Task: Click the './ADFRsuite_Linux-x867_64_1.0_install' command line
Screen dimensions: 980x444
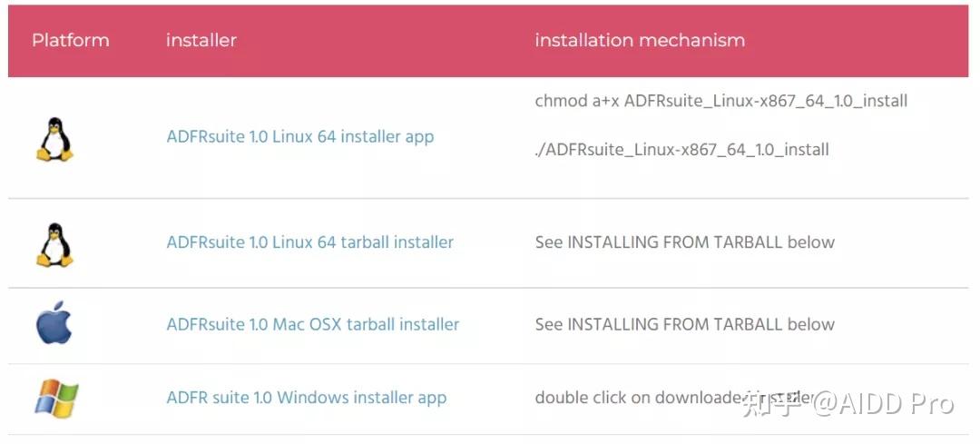Action: (x=681, y=150)
